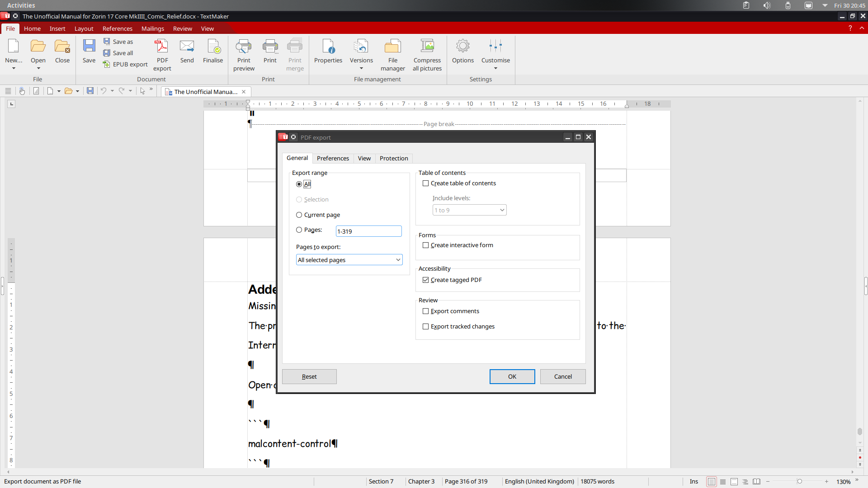Expand the Customise dropdown arrow

[x=495, y=69]
